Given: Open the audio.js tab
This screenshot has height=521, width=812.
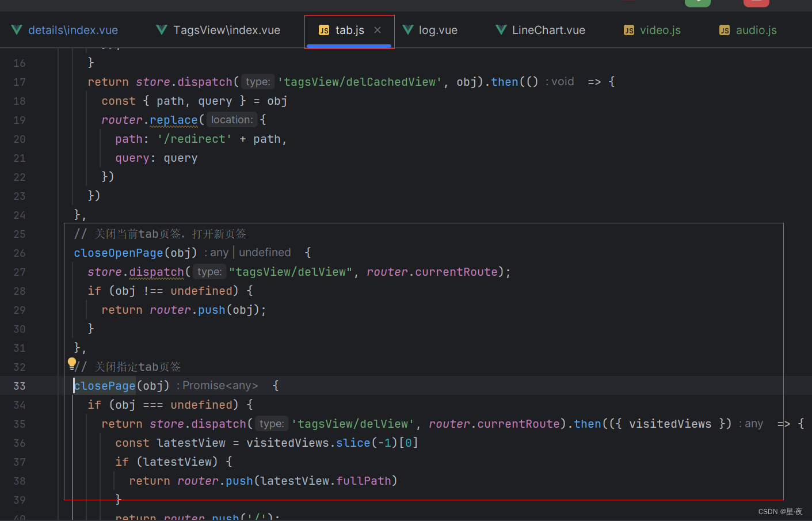Looking at the screenshot, I should click(x=748, y=30).
